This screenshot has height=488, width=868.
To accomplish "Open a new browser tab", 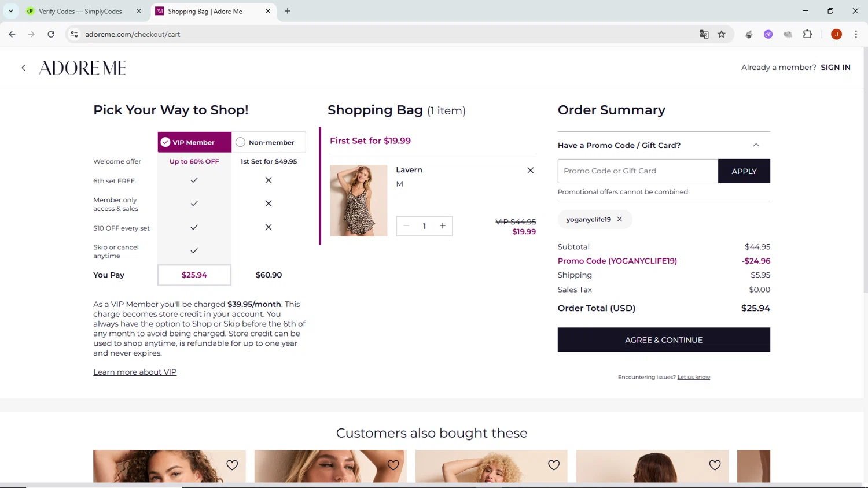I will point(288,11).
